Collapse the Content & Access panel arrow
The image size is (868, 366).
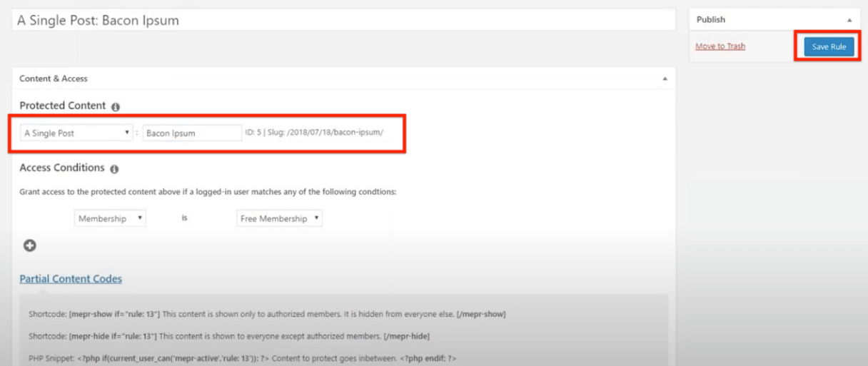(665, 78)
